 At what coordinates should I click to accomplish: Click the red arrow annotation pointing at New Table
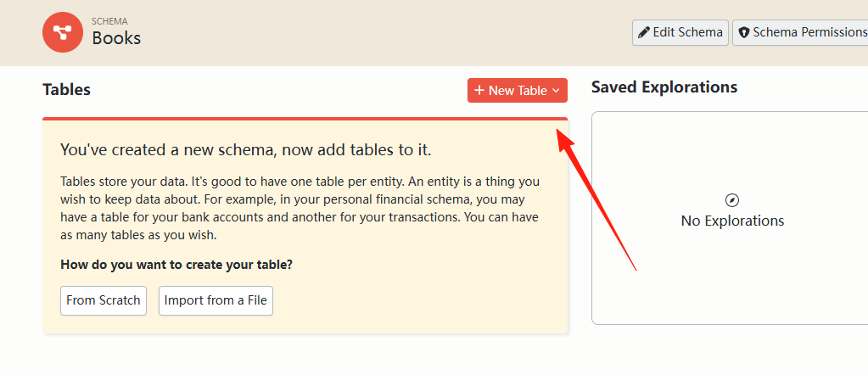point(595,199)
